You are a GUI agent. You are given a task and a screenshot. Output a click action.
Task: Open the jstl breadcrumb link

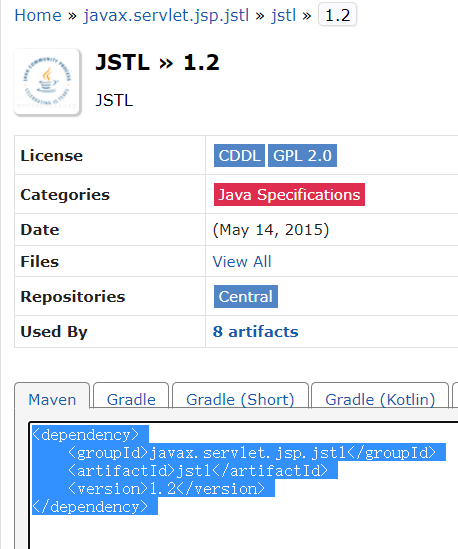point(283,15)
